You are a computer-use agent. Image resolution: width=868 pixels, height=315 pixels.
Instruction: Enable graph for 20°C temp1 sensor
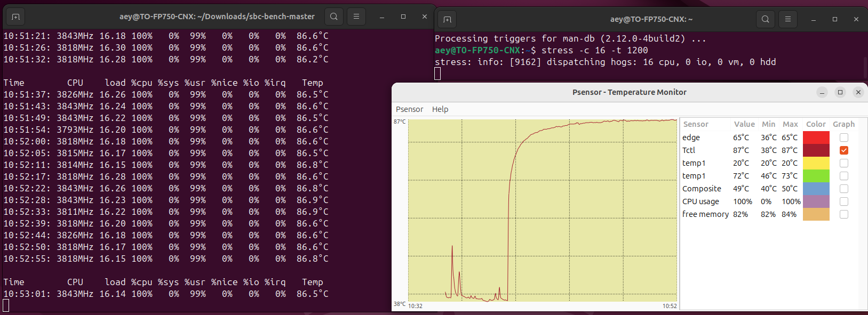[x=844, y=163]
